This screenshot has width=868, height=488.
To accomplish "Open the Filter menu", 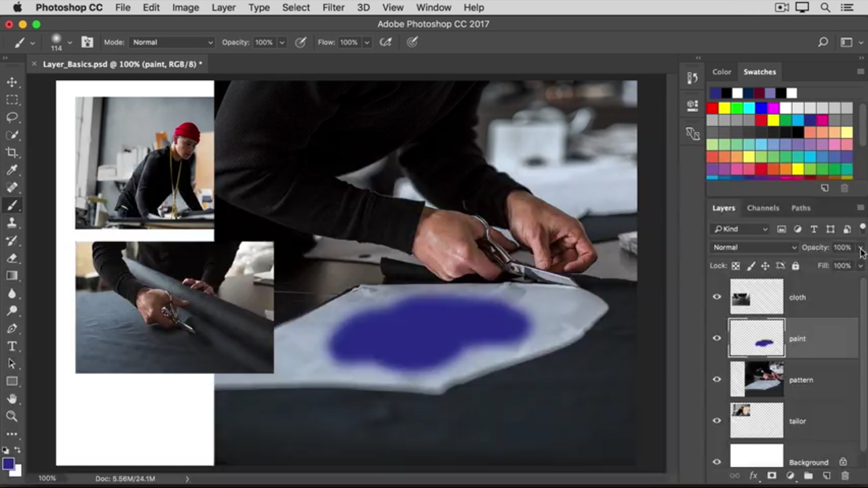I will [x=333, y=7].
